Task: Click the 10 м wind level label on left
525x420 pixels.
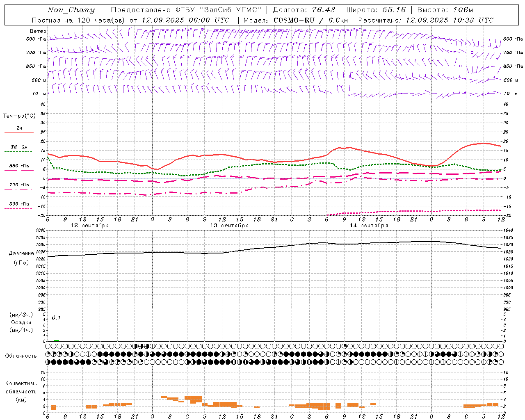Action: [x=39, y=94]
